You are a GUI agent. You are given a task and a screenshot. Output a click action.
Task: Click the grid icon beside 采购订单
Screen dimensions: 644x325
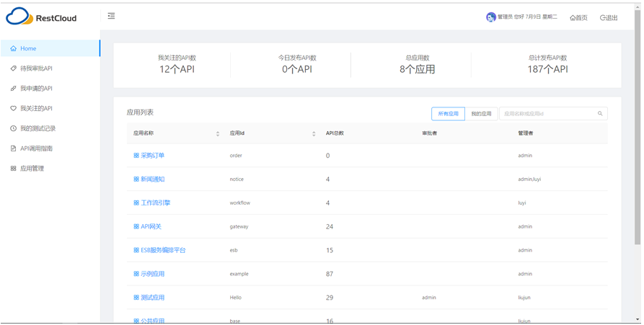[x=136, y=156]
